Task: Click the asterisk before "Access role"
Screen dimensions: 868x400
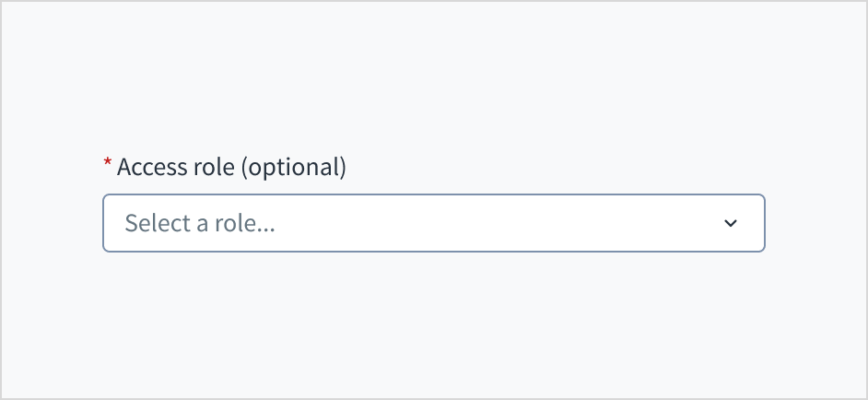Action: (x=108, y=165)
